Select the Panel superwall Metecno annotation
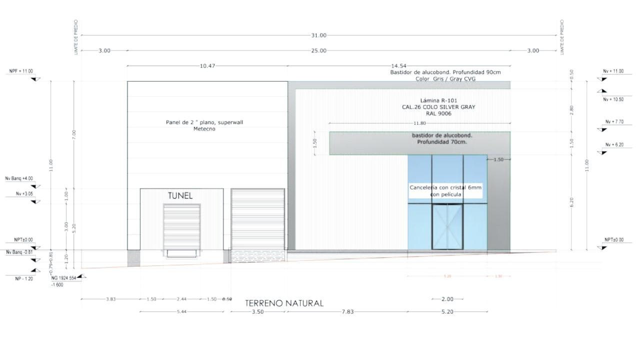Screen dimensions: 644x340 (204, 125)
